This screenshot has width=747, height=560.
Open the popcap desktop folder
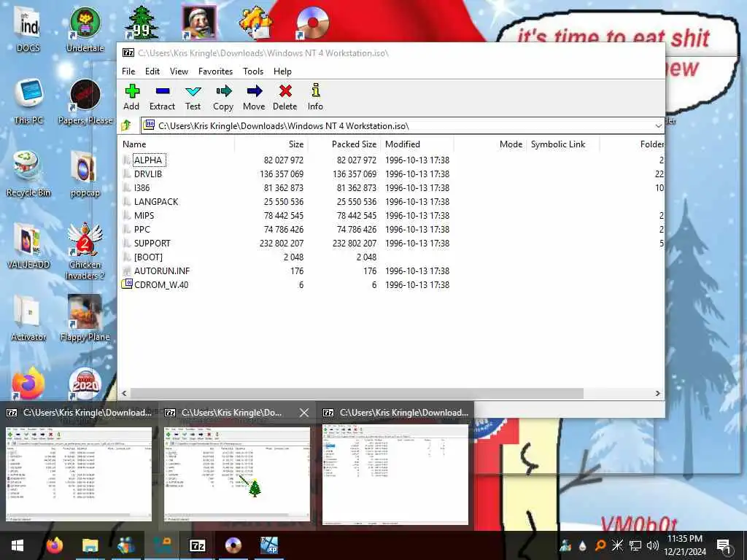85,174
